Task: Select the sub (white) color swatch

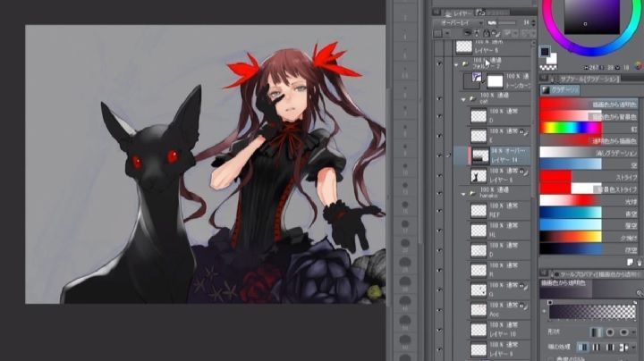Action: click(552, 58)
